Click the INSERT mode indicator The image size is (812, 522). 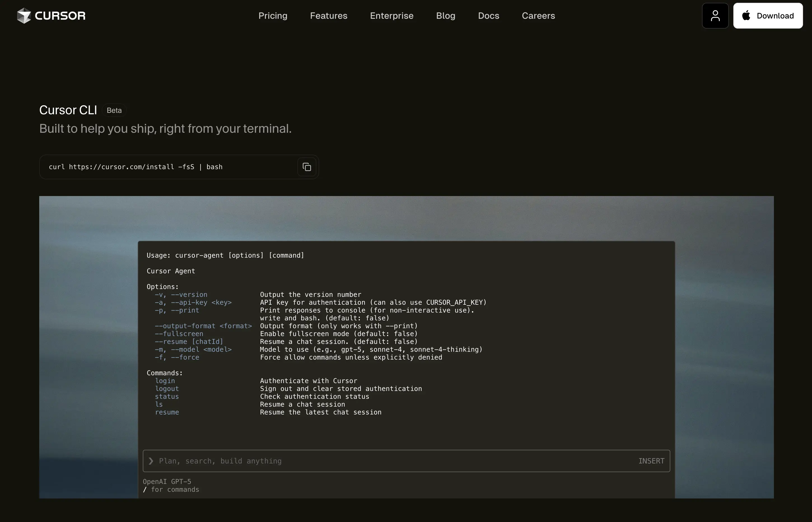click(651, 461)
